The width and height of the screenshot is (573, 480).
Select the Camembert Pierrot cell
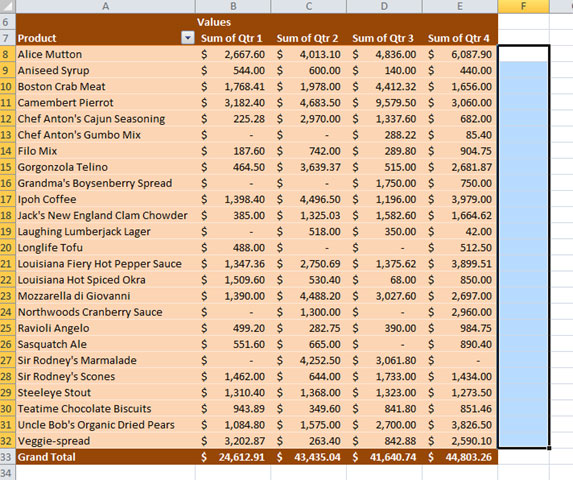pos(106,103)
